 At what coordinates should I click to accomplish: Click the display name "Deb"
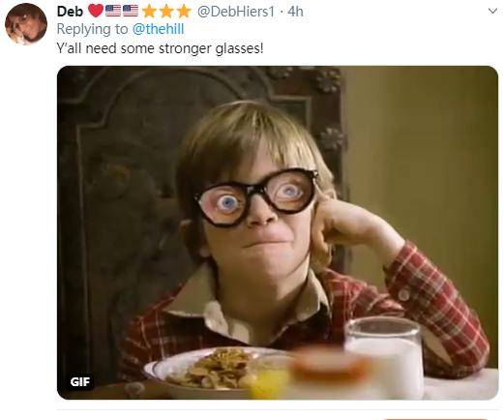(x=70, y=12)
